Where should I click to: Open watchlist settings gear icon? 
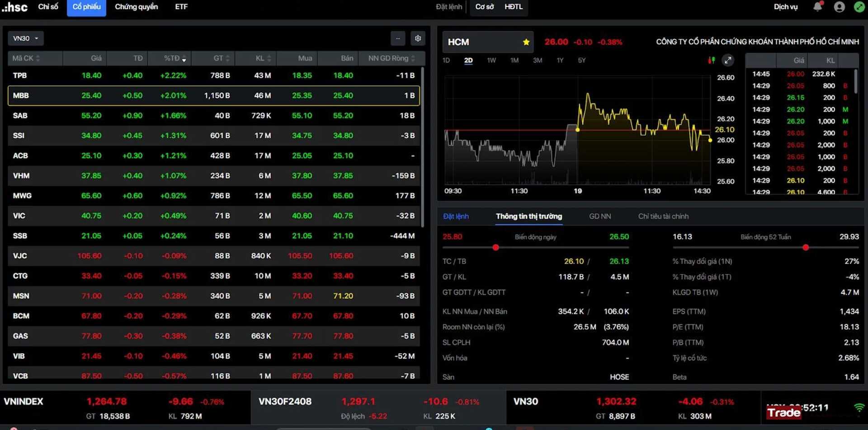tap(418, 38)
